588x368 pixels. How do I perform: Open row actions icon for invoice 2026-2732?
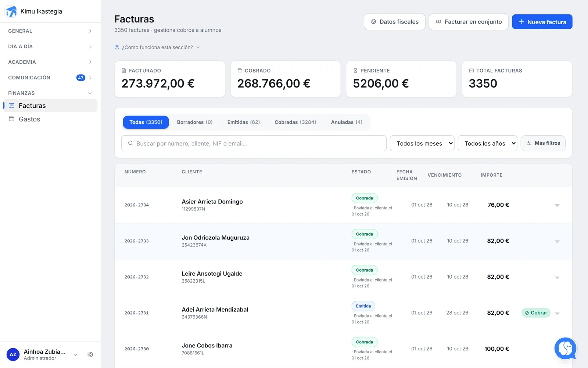557,277
